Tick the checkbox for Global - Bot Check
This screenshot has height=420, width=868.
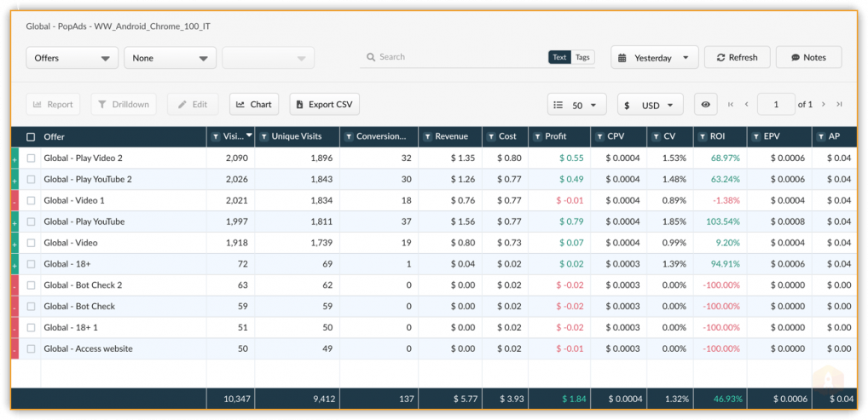tap(31, 306)
